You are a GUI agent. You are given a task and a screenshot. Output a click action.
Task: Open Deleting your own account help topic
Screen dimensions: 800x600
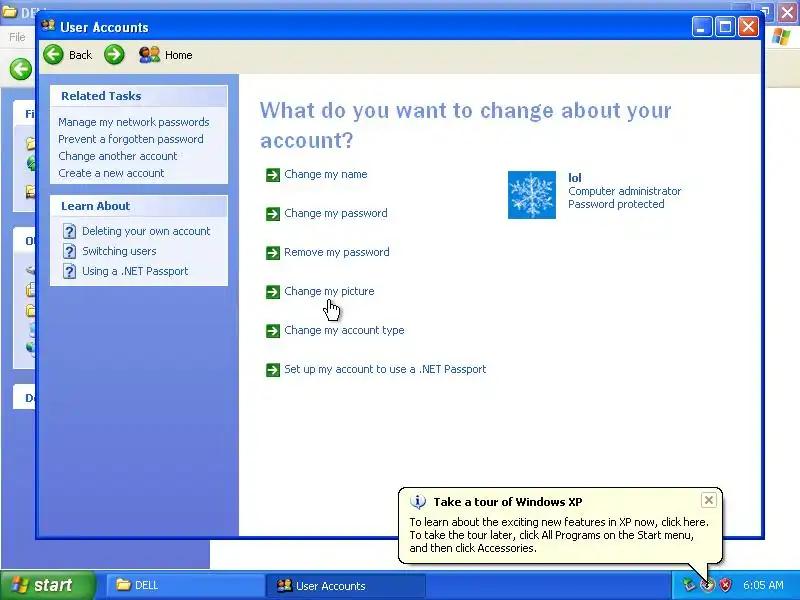click(x=146, y=231)
